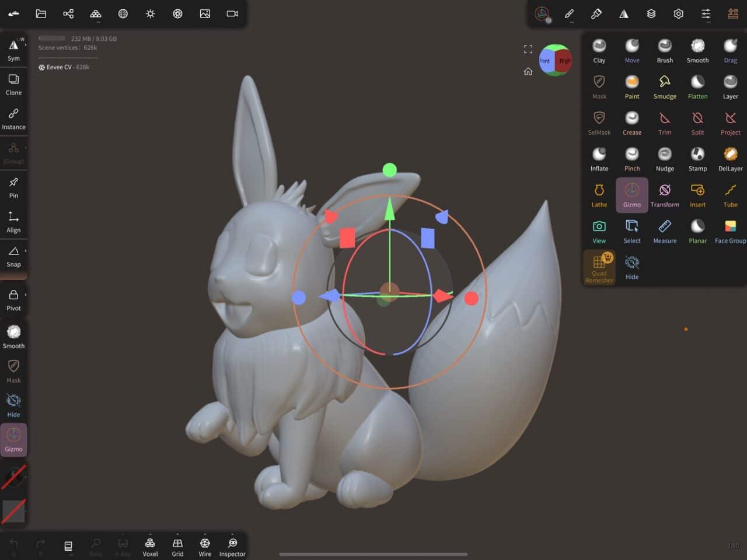Toggle the Gizmo shortcut in left sidebar
The width and height of the screenshot is (747, 560).
click(x=13, y=440)
